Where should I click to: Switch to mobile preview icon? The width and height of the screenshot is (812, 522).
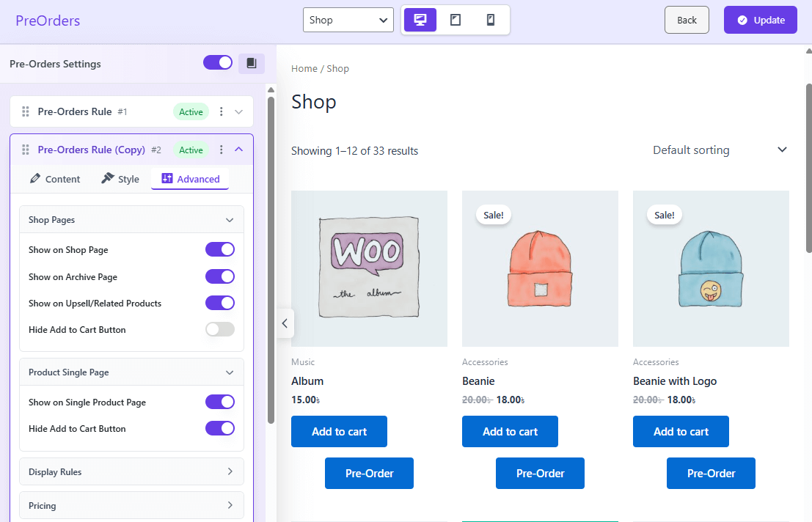(491, 21)
